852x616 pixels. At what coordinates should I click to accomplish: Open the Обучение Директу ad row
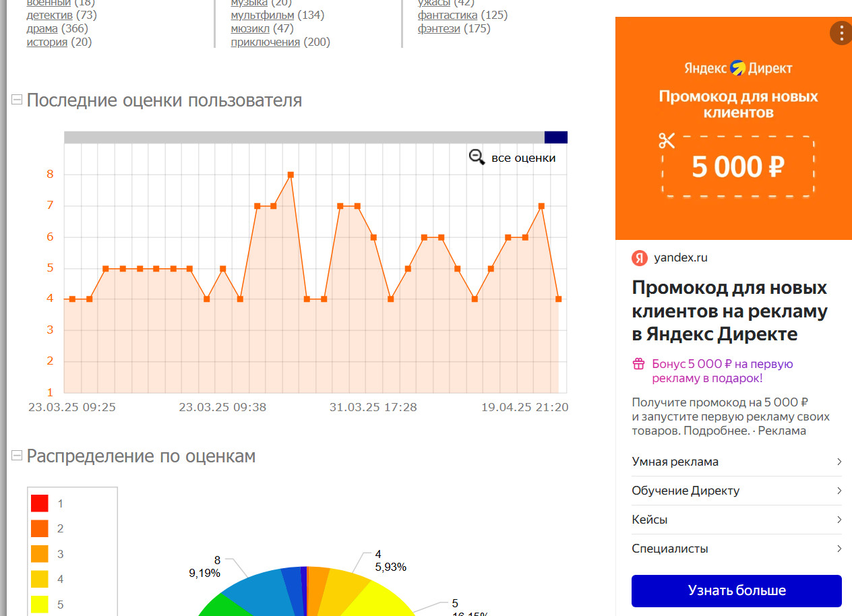[737, 491]
